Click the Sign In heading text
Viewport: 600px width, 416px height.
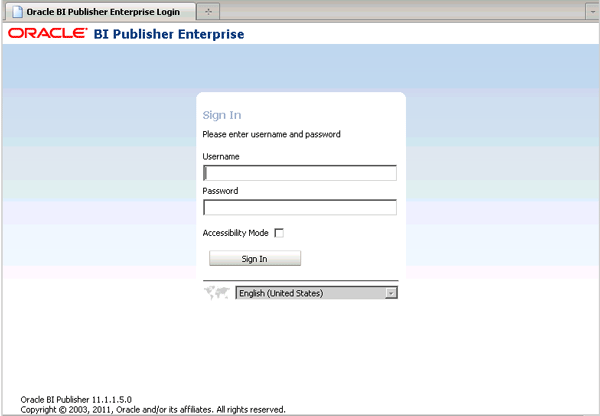point(222,115)
